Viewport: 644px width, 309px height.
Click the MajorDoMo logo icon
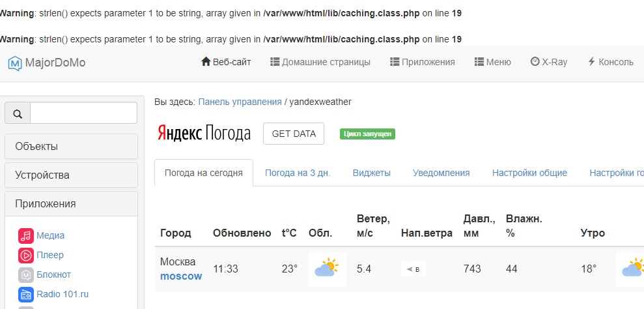pyautogui.click(x=14, y=63)
